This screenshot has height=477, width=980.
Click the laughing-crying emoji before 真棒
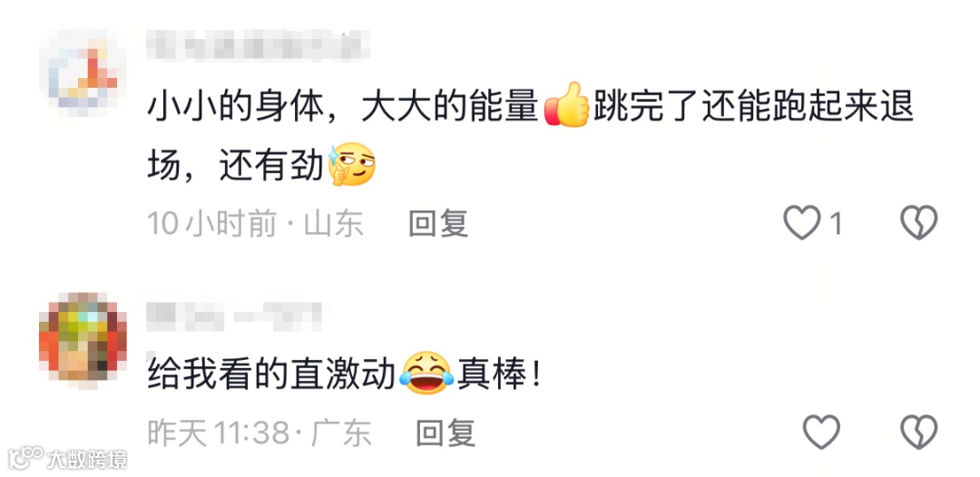[428, 373]
